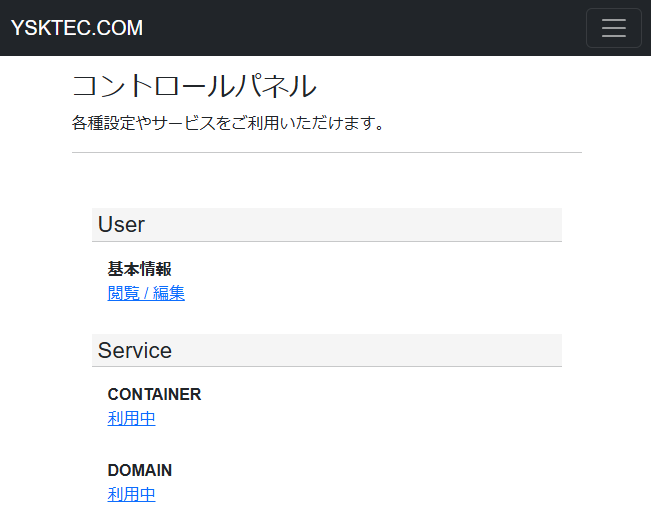Select the Service section header
This screenshot has height=510, width=651.
pyautogui.click(x=327, y=350)
